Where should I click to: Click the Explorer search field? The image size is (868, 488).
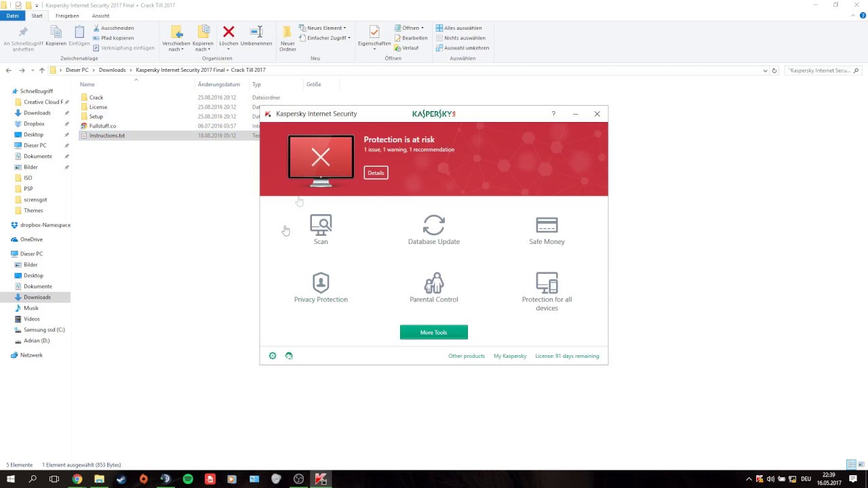coord(823,70)
